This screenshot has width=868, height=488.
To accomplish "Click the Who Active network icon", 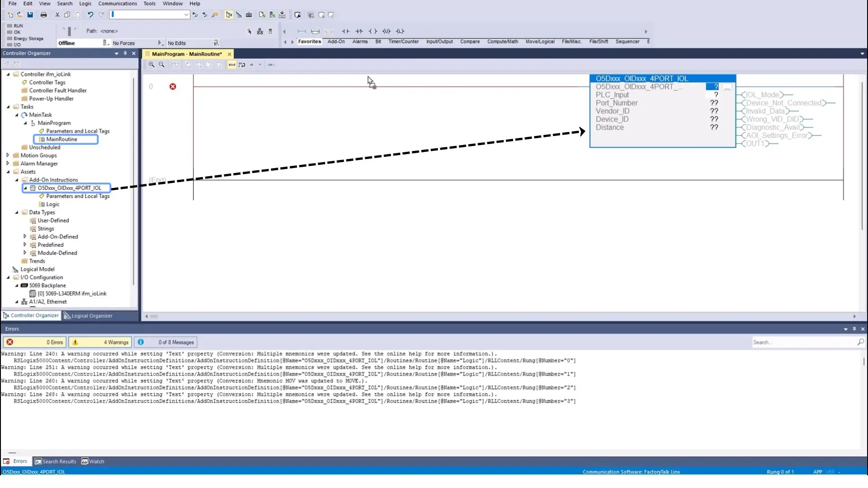I will [x=260, y=31].
